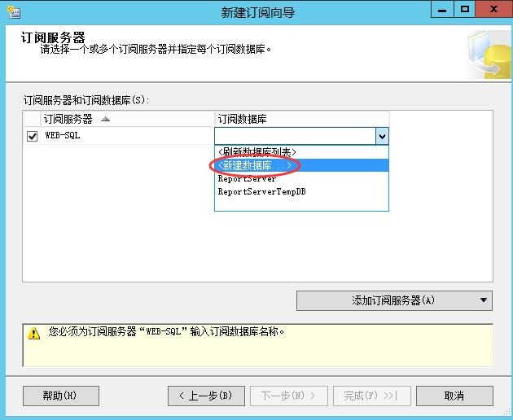Go back with < 上一步(B)

(x=206, y=396)
